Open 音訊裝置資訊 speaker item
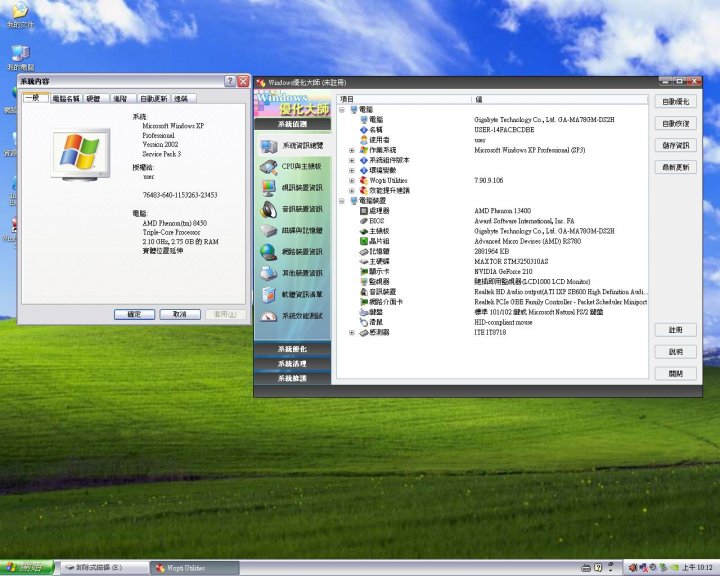 coord(292,209)
